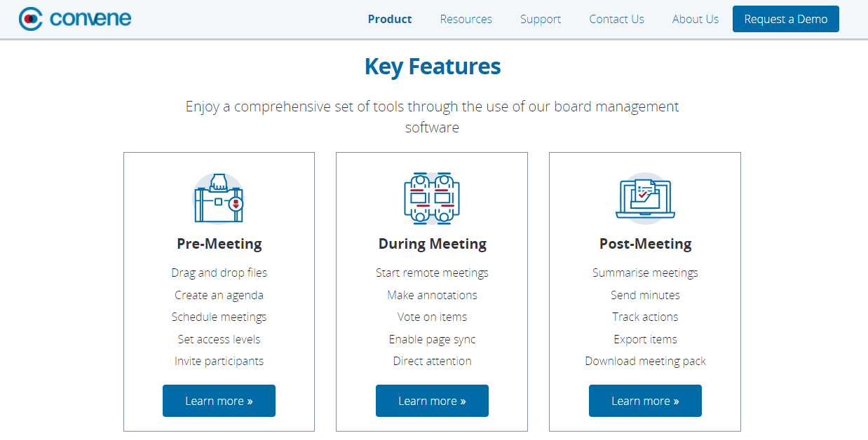
Task: Open the About Us page
Action: coord(696,19)
